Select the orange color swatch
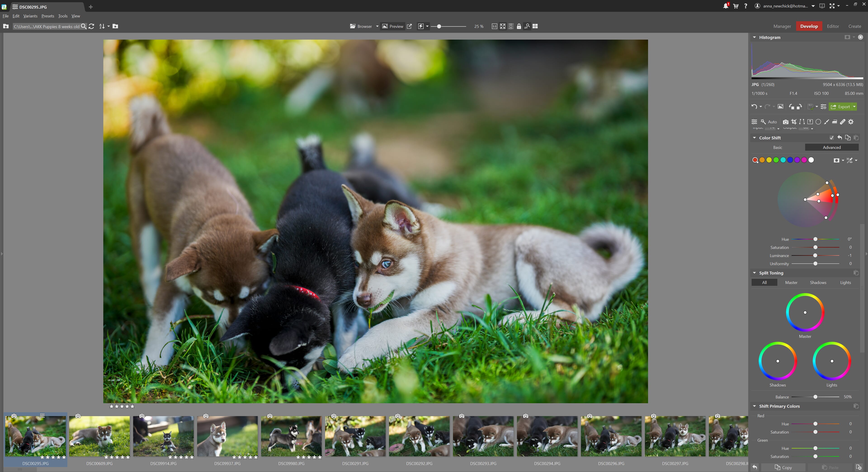868x472 pixels. pos(762,160)
